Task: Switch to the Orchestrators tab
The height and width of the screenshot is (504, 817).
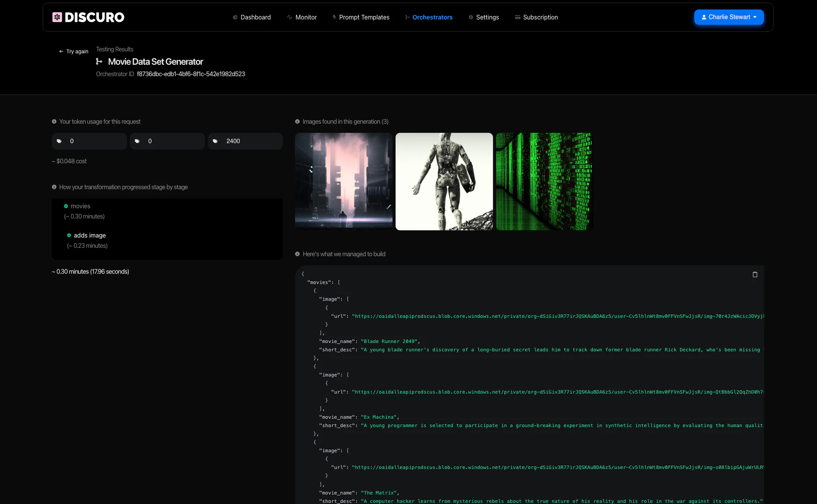Action: (x=433, y=17)
